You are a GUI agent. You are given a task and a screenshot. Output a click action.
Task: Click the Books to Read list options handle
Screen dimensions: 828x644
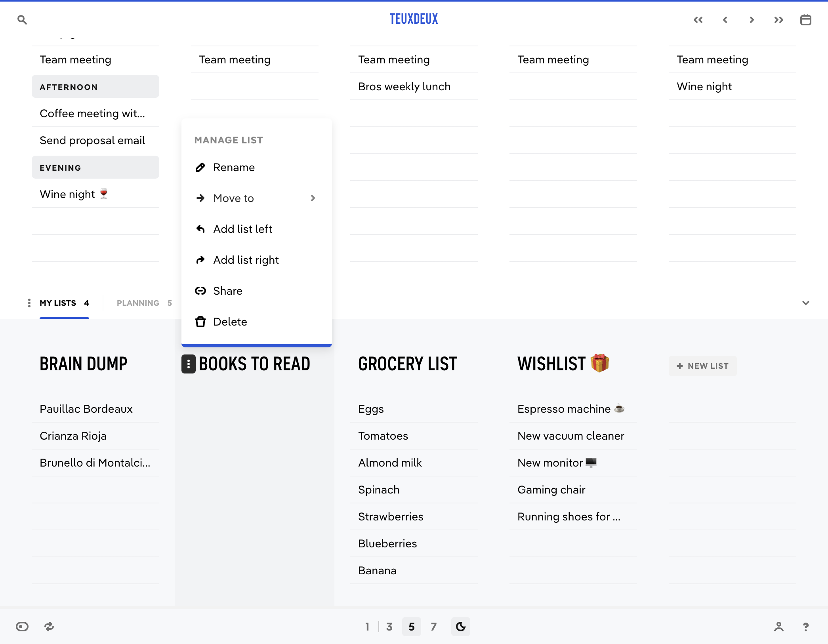point(189,364)
